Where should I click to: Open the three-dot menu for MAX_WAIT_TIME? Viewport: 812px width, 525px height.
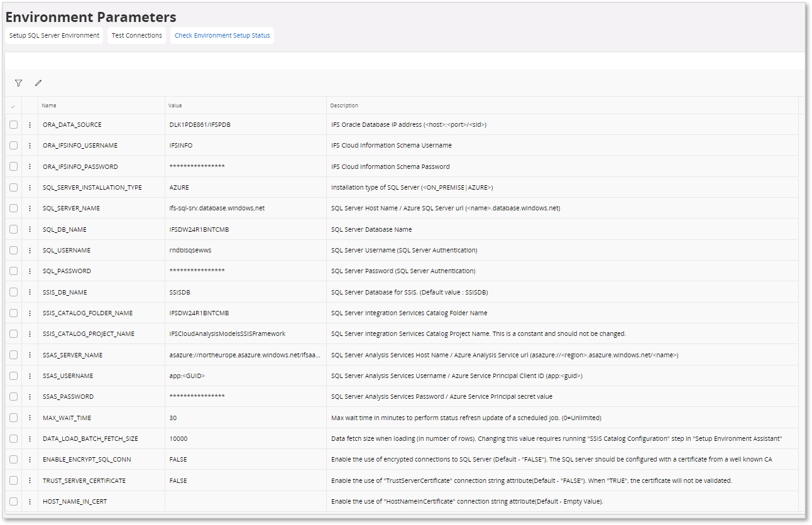tap(30, 417)
